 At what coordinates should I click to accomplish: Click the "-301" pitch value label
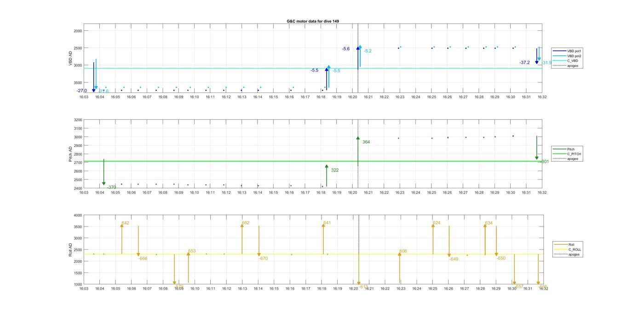pos(544,162)
